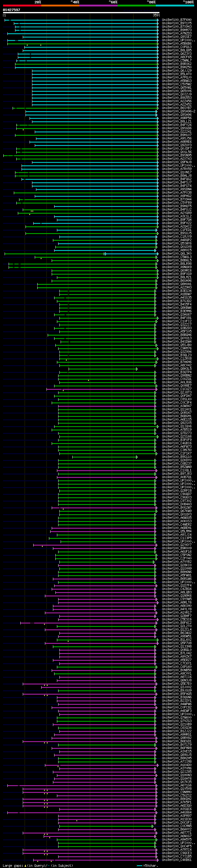Click the UniRef100_Q6L3K0 entry
The height and width of the screenshot is (868, 197).
[177, 254]
